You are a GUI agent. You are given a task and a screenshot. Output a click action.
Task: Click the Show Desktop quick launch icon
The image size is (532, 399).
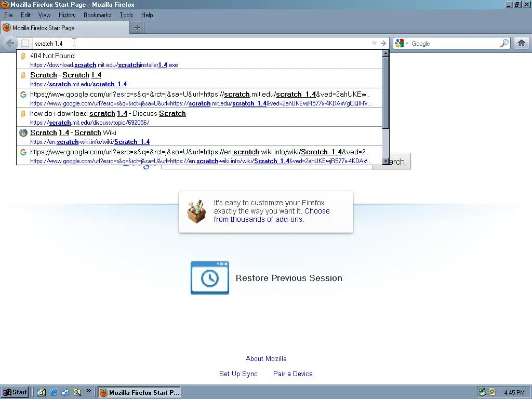pyautogui.click(x=42, y=392)
